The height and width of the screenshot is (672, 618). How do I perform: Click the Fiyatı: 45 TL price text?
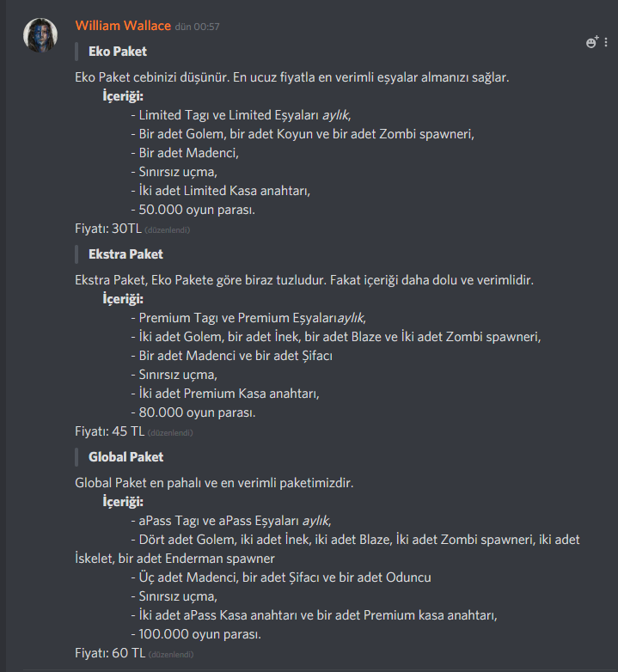tap(110, 431)
